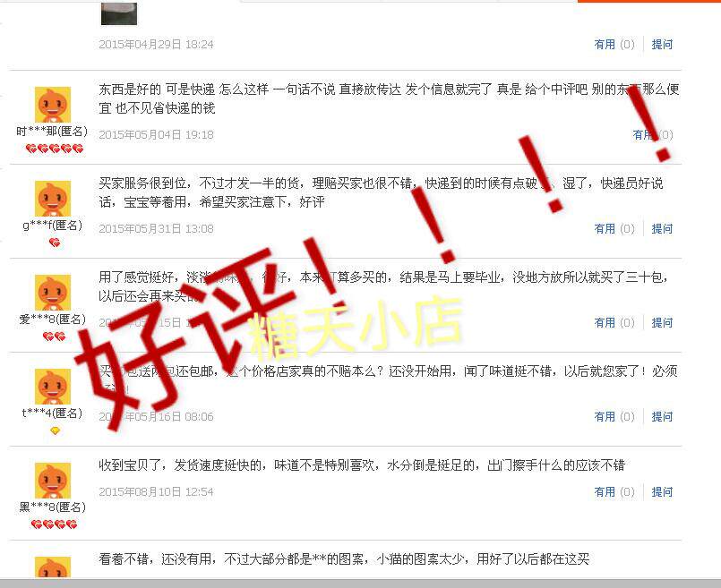721x588 pixels.
Task: Click the avatar of reviewer 黑***8
Action: tap(53, 481)
